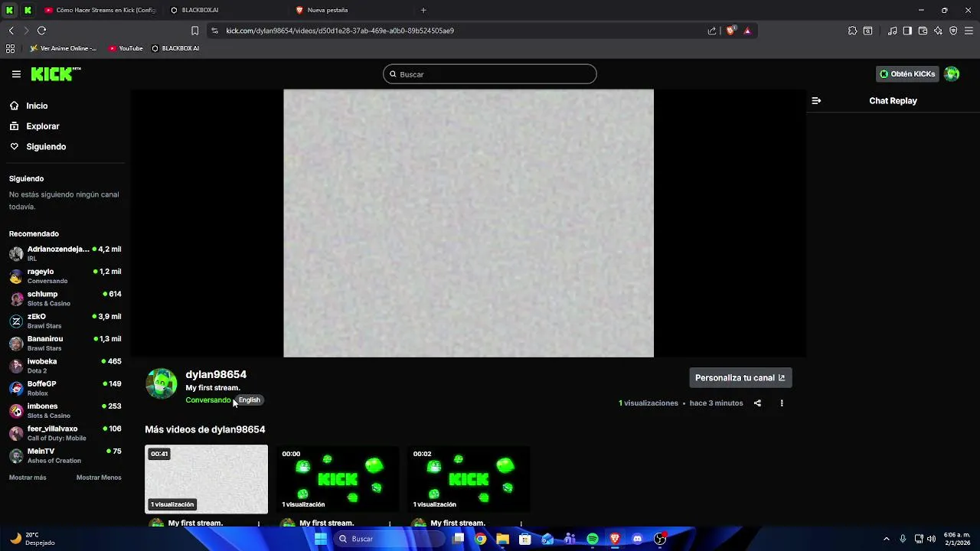Image resolution: width=980 pixels, height=551 pixels.
Task: Toggle the browser sidebar panel
Action: tap(907, 31)
